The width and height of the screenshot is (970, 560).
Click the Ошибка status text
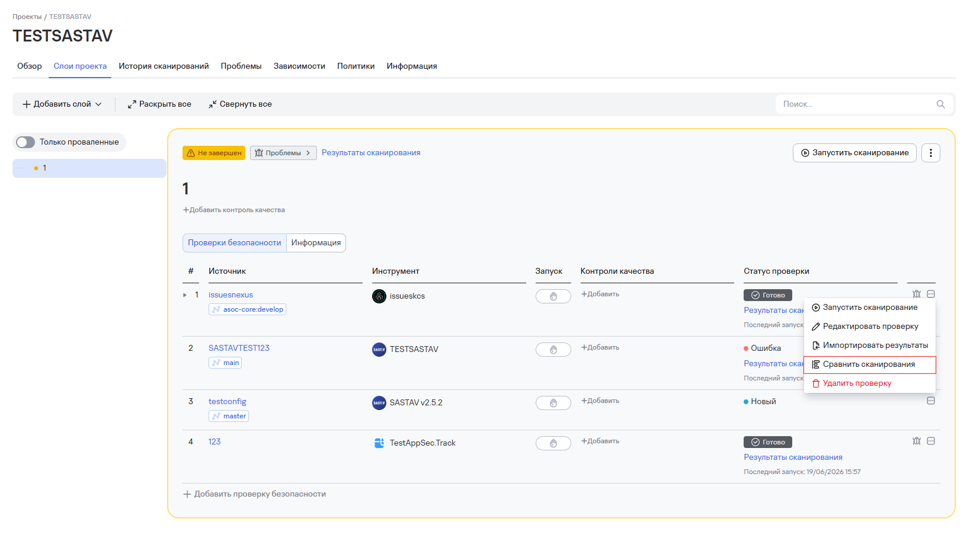tap(766, 348)
